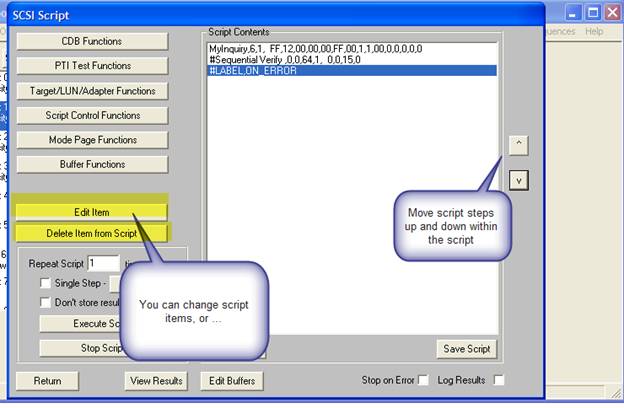
Task: Open the Help menu in background window
Action: point(594,31)
